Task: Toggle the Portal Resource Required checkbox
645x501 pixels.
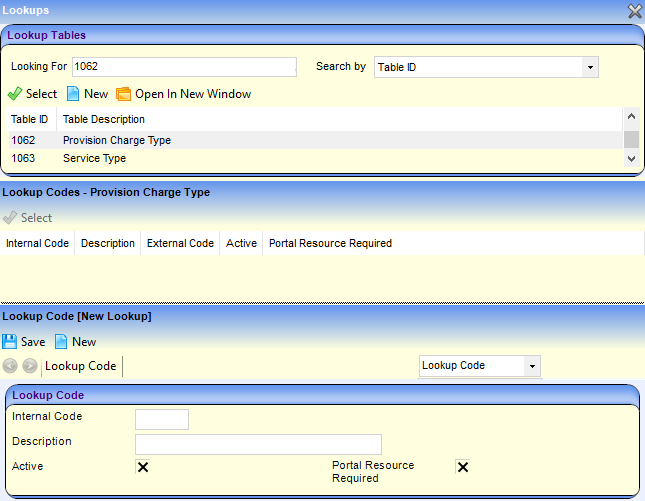Action: coord(462,467)
